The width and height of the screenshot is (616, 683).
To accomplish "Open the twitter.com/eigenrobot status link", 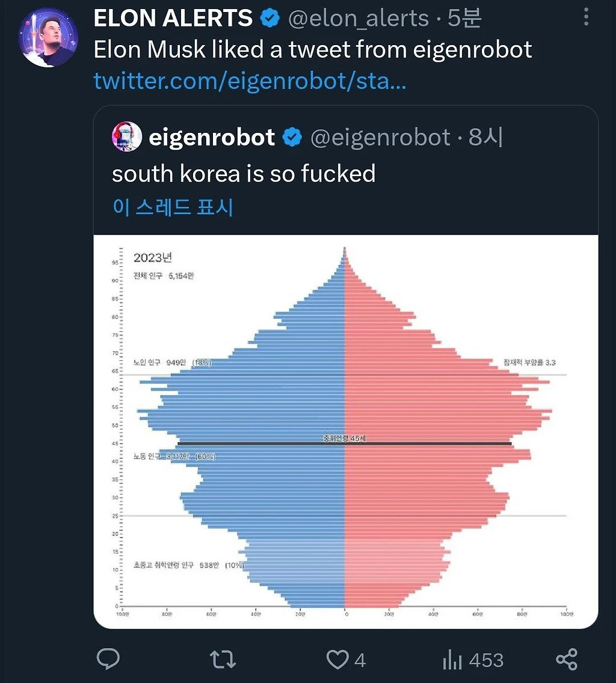I will pyautogui.click(x=250, y=81).
